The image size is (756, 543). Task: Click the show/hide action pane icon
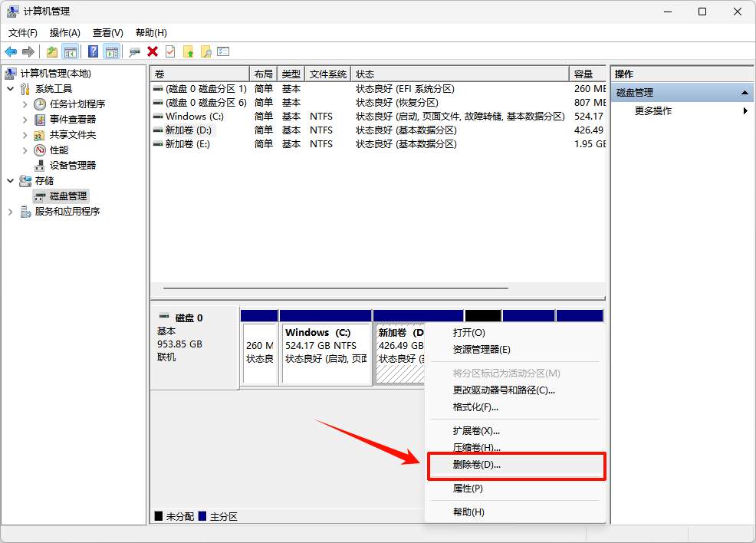pos(112,51)
